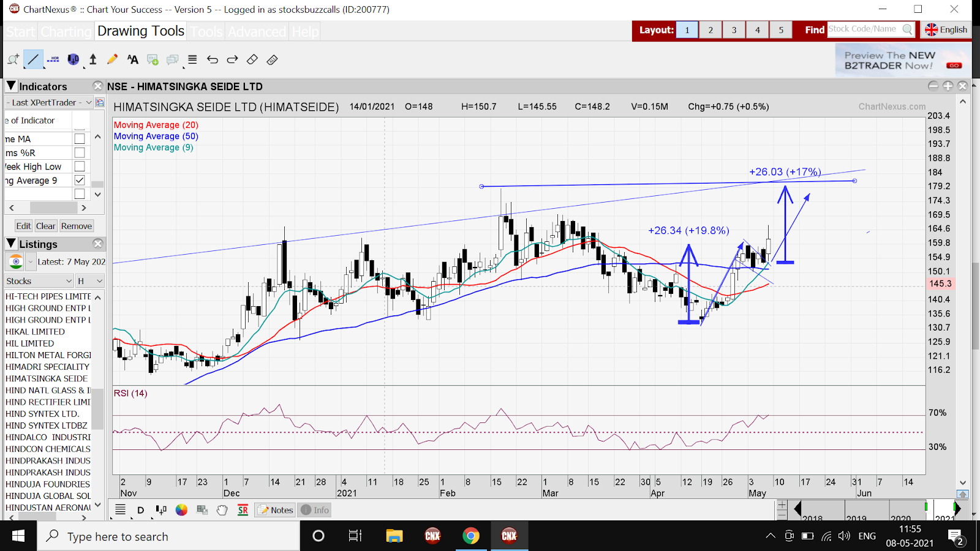Select HIMATSINGKA SEIDE in listings

pos(47,378)
